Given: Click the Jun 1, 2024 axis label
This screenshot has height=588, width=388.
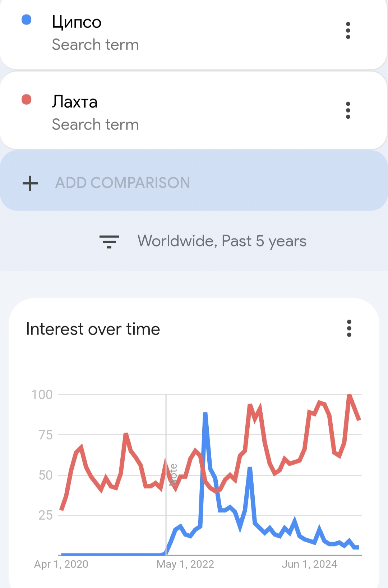Looking at the screenshot, I should [x=309, y=564].
